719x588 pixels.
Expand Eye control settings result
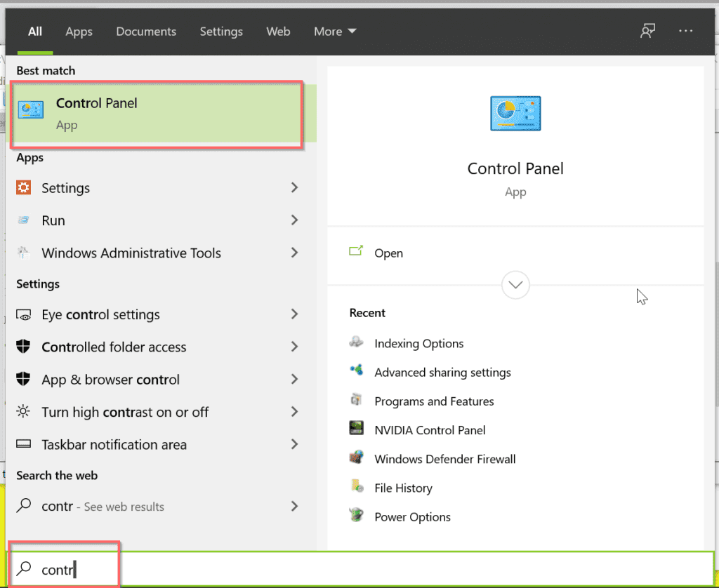click(294, 314)
